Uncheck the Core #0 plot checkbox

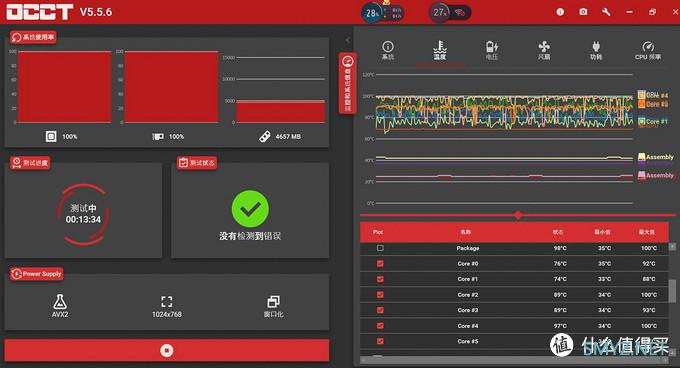[x=380, y=264]
